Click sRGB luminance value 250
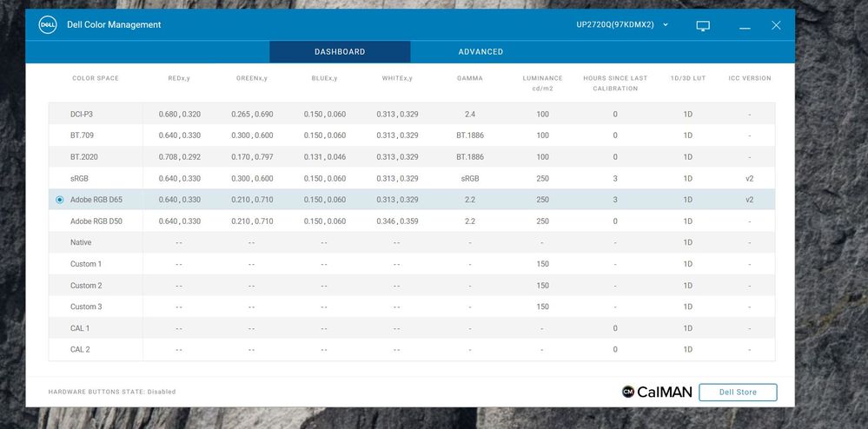 [542, 178]
